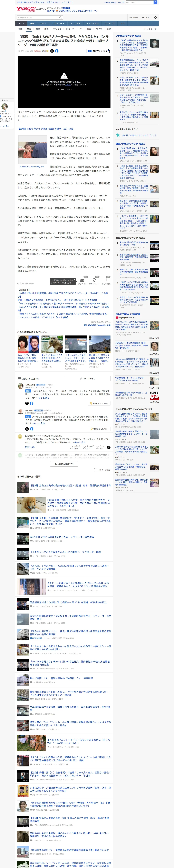174x868 pixels.
Task: Click the magnifier icon beside the keyword field
Action: [x=60, y=18]
